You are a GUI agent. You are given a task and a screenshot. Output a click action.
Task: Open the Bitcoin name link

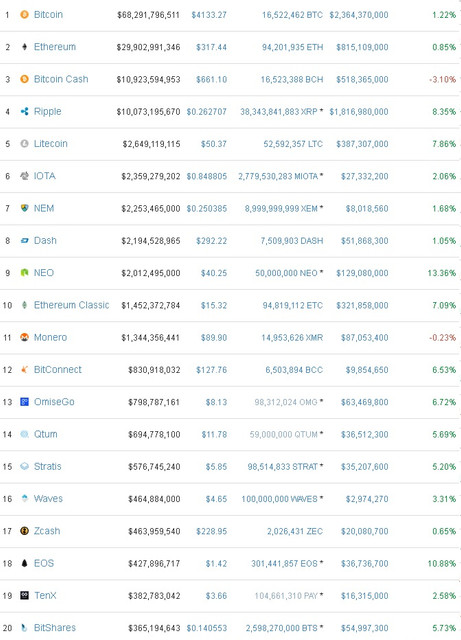tap(48, 15)
